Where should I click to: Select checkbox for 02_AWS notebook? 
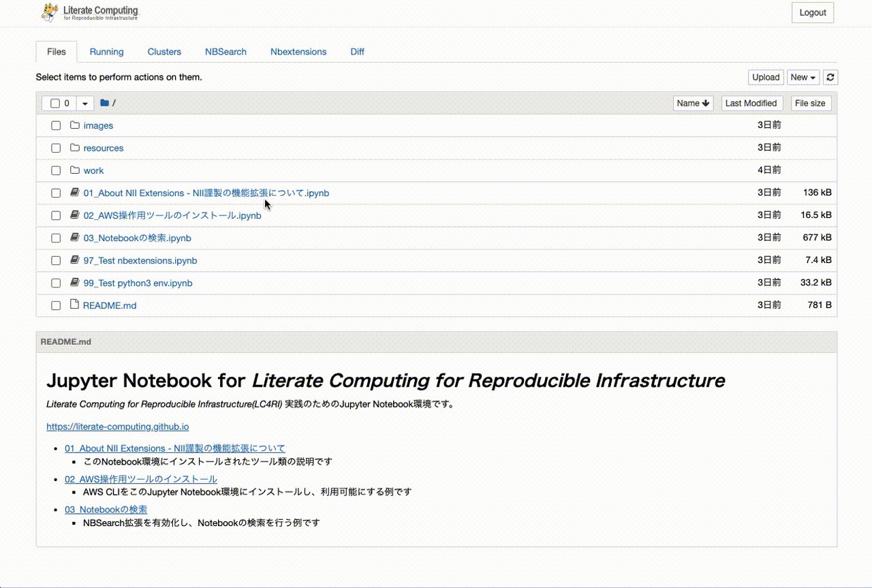click(x=56, y=216)
